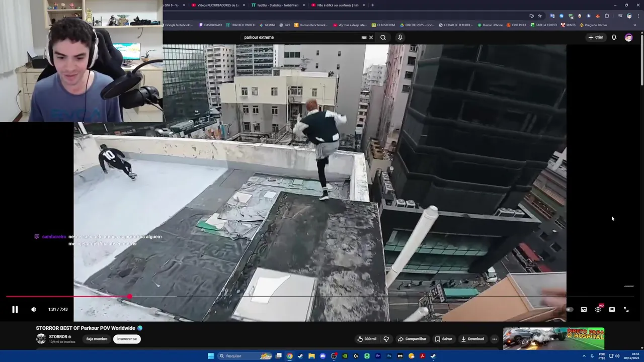644x362 pixels.
Task: Open Chrome from the taskbar
Action: pyautogui.click(x=289, y=356)
